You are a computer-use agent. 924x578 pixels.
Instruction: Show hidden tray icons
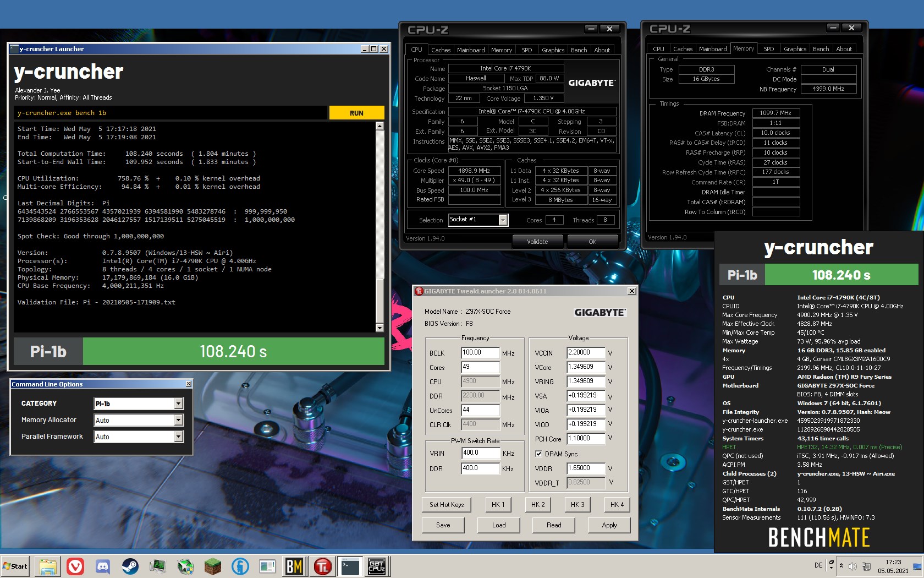pos(841,566)
